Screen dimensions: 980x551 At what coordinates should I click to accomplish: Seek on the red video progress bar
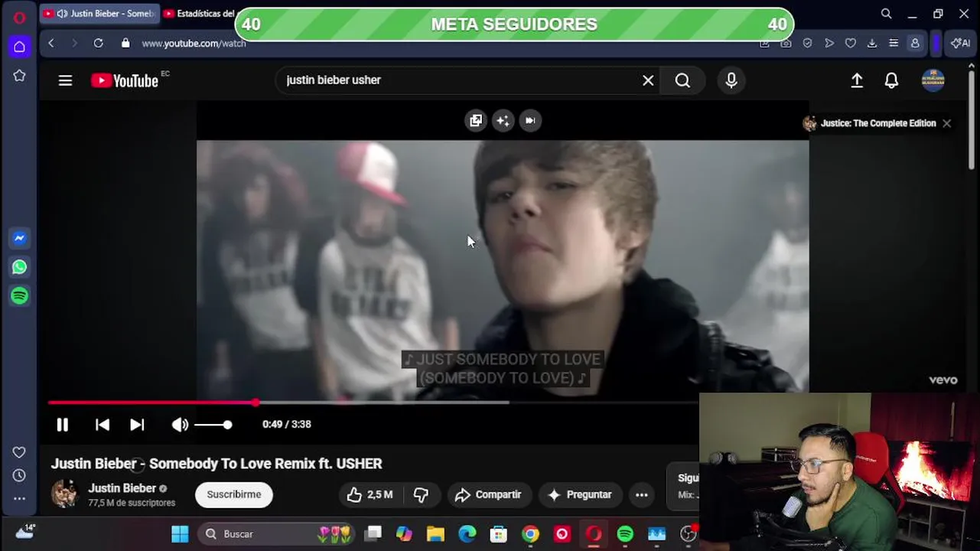click(373, 402)
